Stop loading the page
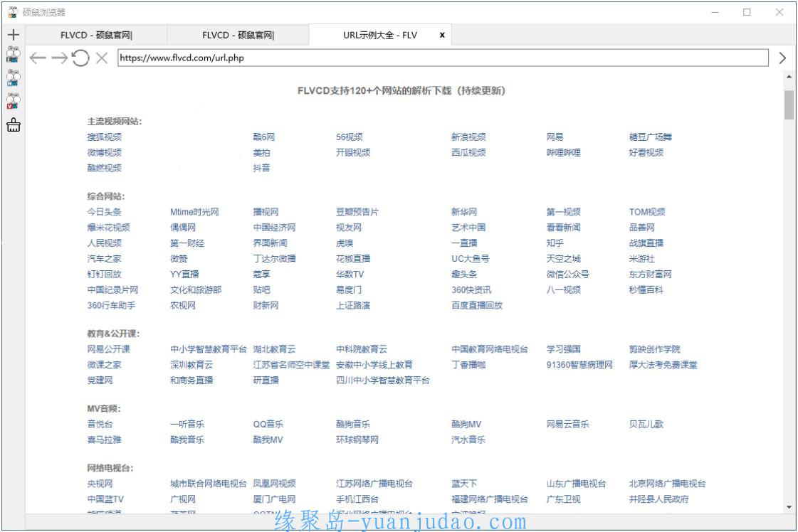Image resolution: width=798 pixels, height=532 pixels. tap(102, 58)
